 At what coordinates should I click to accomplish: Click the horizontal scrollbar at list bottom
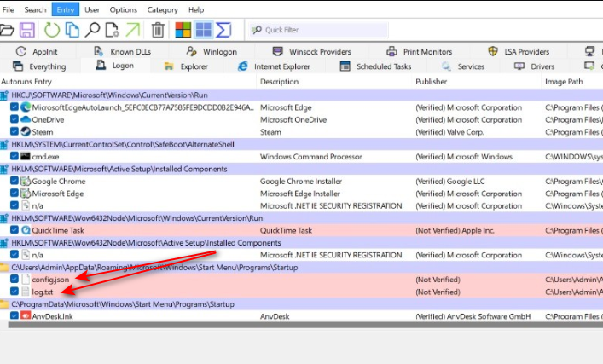click(305, 325)
